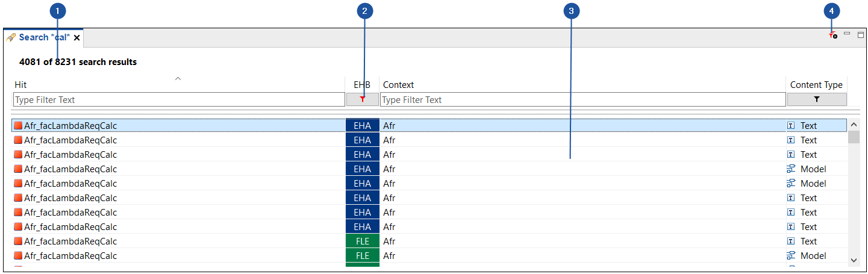Open the Content Type filter dropdown

coord(816,100)
